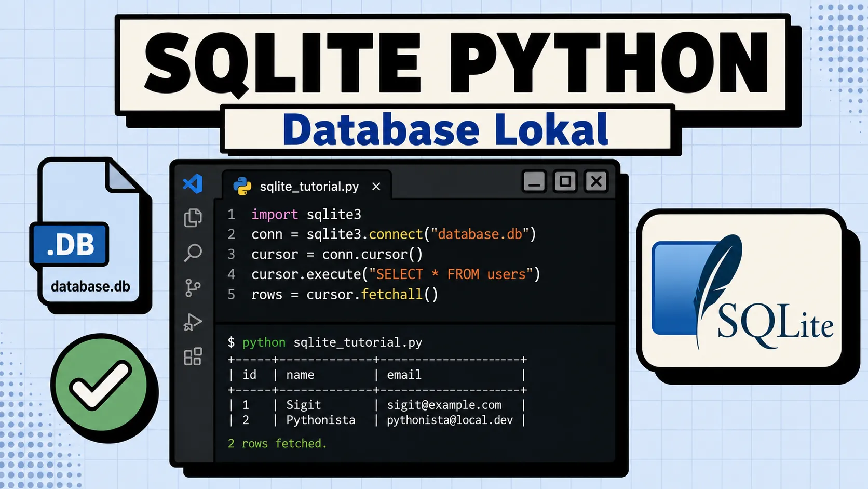The height and width of the screenshot is (489, 868).
Task: Close the sqlite_tutorial.py tab
Action: coord(376,187)
